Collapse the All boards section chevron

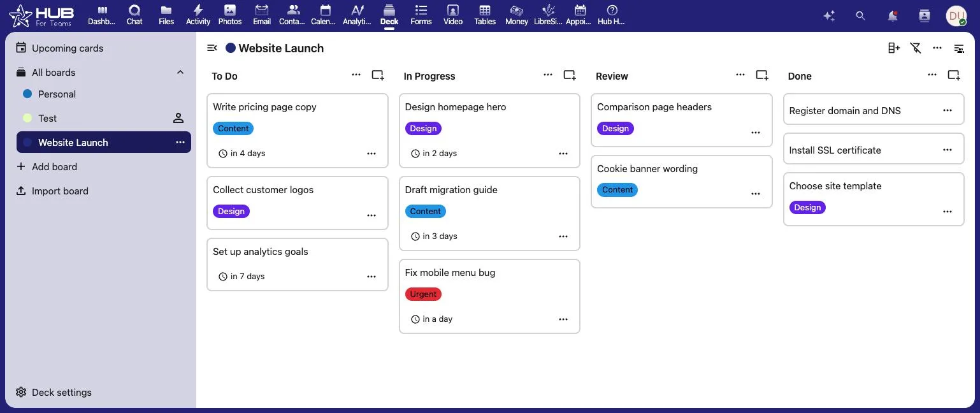click(x=180, y=72)
